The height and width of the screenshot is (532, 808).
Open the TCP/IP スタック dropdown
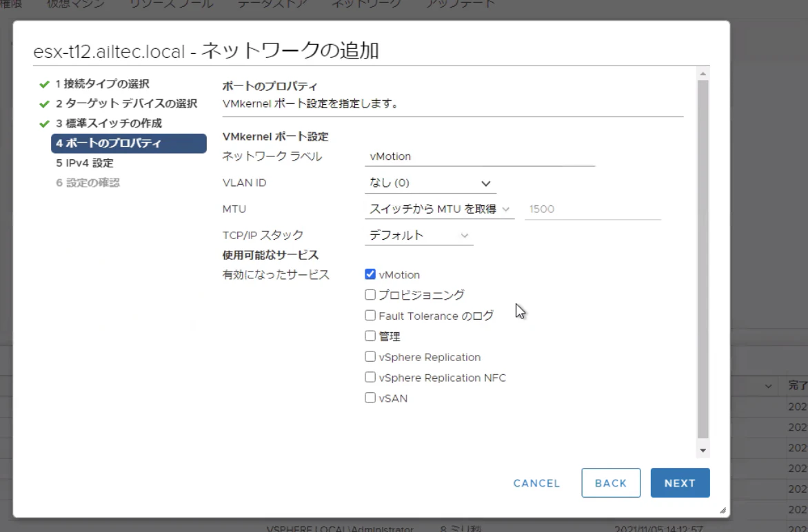point(419,236)
